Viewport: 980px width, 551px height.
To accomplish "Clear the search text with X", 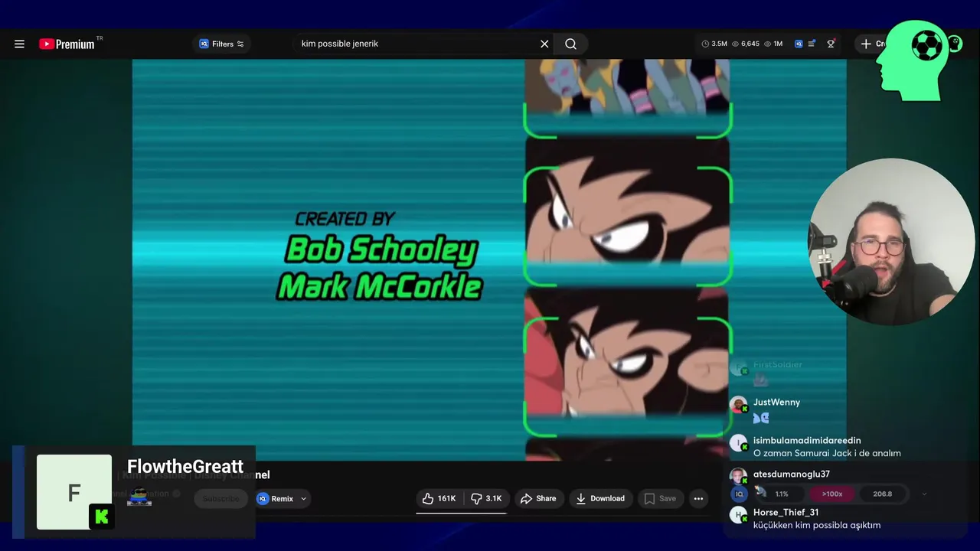I will [544, 44].
